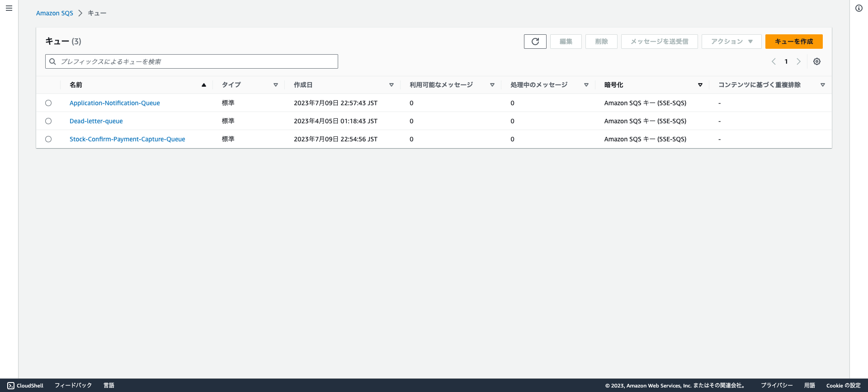The width and height of the screenshot is (868, 392).
Task: Click the メッセージを送受信 button
Action: (660, 42)
